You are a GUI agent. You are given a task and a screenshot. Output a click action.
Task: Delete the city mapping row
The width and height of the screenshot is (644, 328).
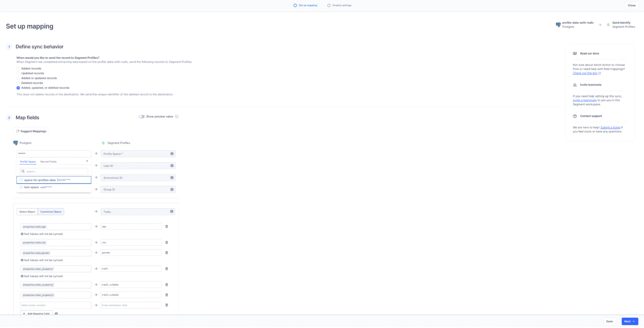tap(167, 243)
